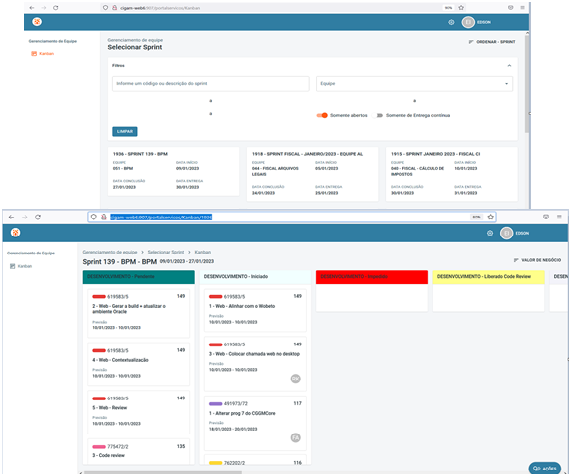Open the top browser window's hamburger menu
The image size is (571, 474).
(x=522, y=8)
